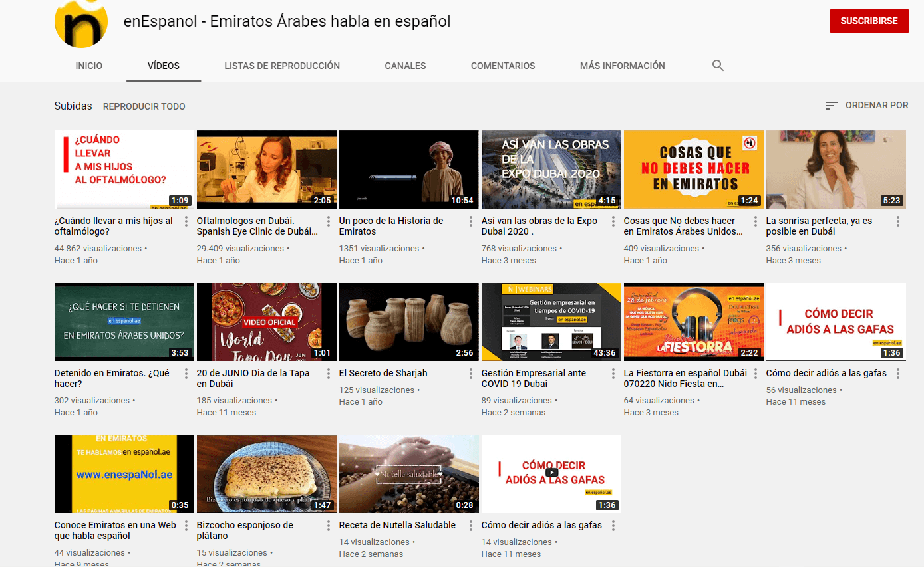Click '44.862 visualizaciones' view count
The image size is (924, 567).
pos(98,249)
